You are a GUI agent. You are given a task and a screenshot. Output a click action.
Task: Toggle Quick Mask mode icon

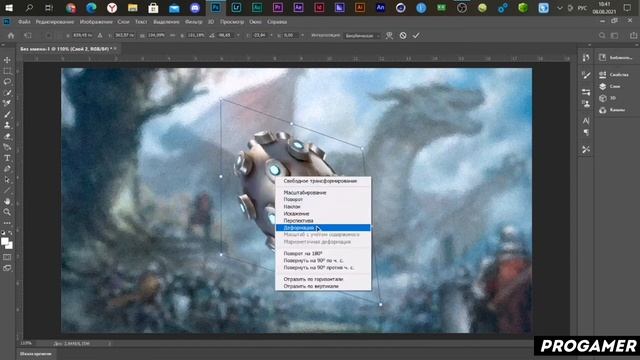point(7,257)
